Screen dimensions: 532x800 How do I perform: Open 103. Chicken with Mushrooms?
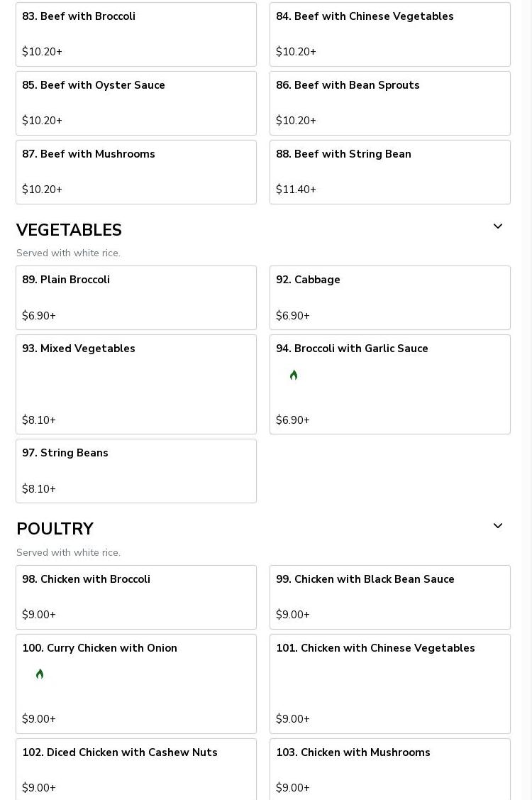click(x=389, y=769)
